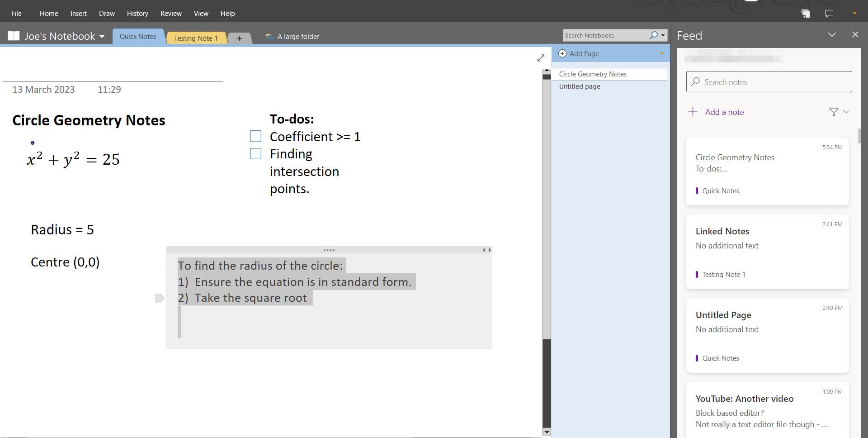Check the Coefficient >= 1 to-do box
Viewport: 868px width, 438px height.
coord(255,136)
